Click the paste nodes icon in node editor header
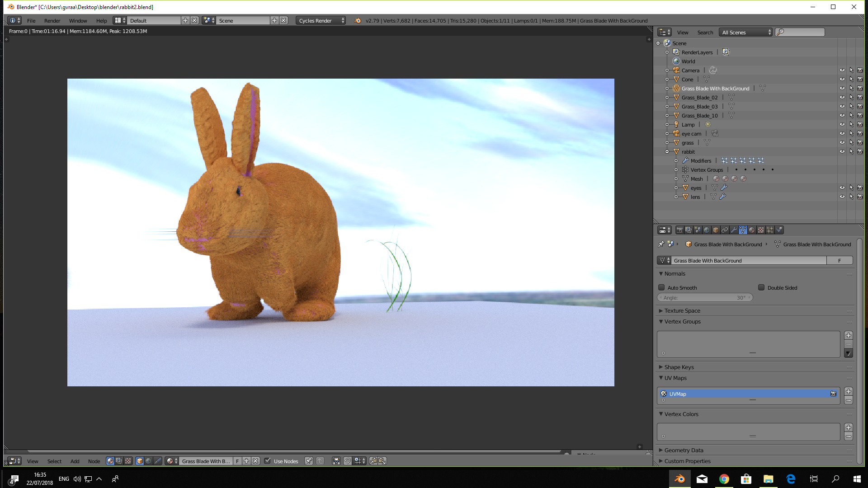The height and width of the screenshot is (488, 868). pyautogui.click(x=382, y=461)
